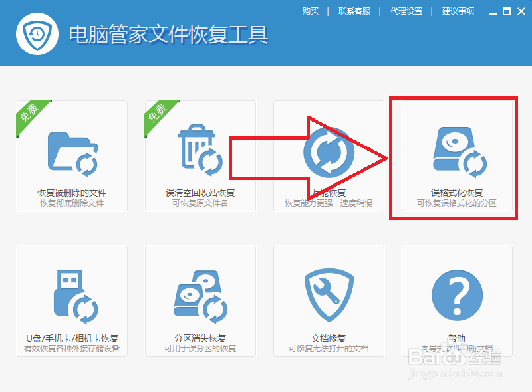The image size is (532, 392).
Task: Select the U盘/手机卡/相机卡恢复 label
Action: click(72, 338)
